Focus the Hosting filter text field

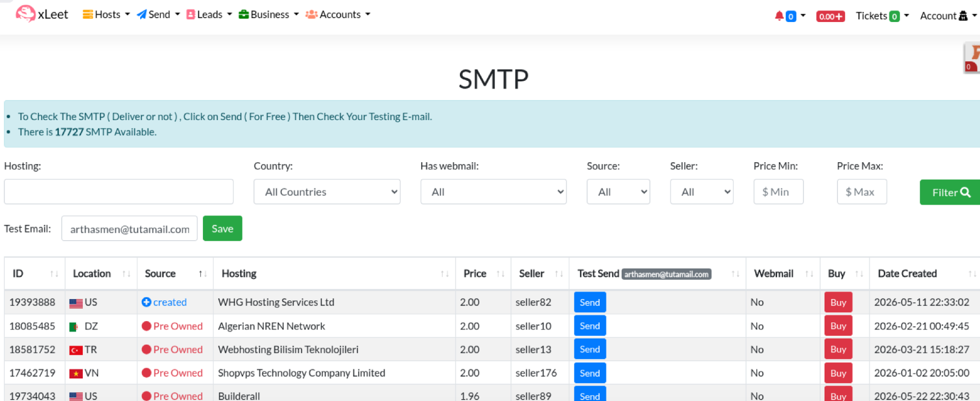tap(119, 192)
